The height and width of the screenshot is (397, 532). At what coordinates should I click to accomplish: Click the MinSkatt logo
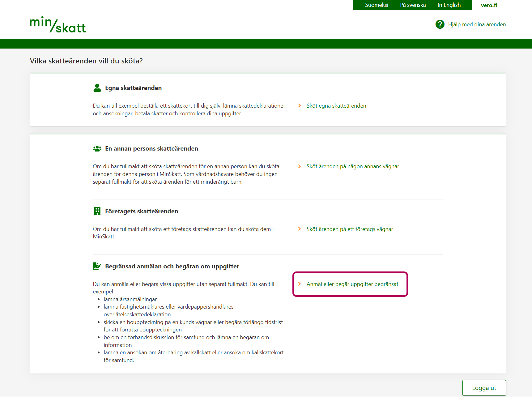58,25
